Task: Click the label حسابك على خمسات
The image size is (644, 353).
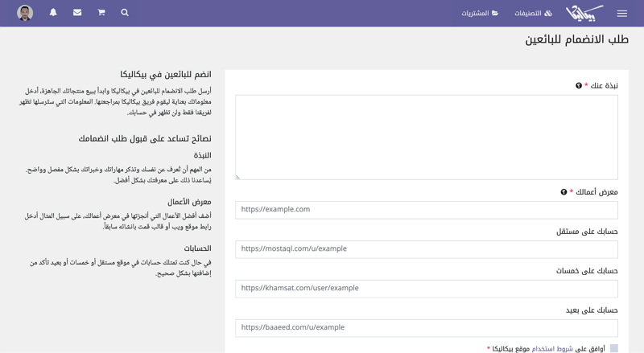Action: pyautogui.click(x=587, y=271)
